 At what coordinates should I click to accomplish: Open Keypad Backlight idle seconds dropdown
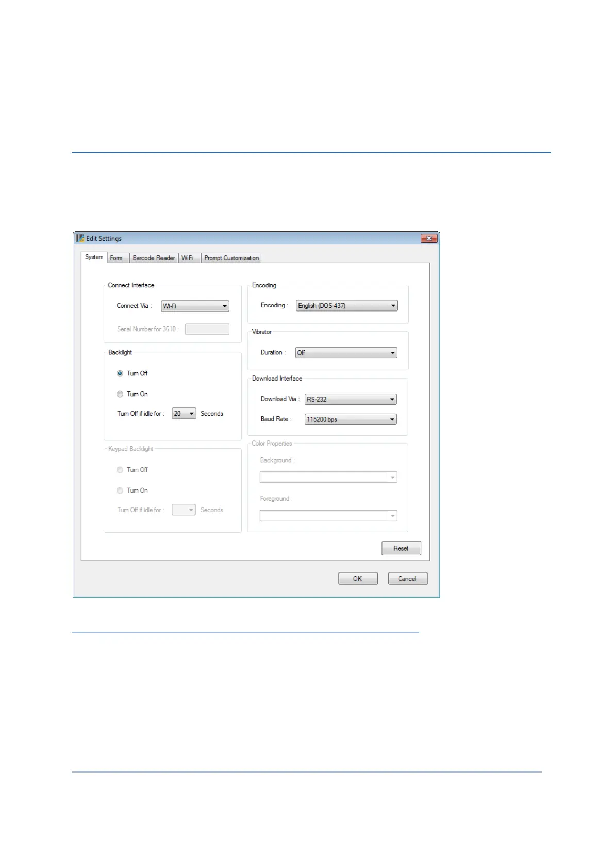184,510
